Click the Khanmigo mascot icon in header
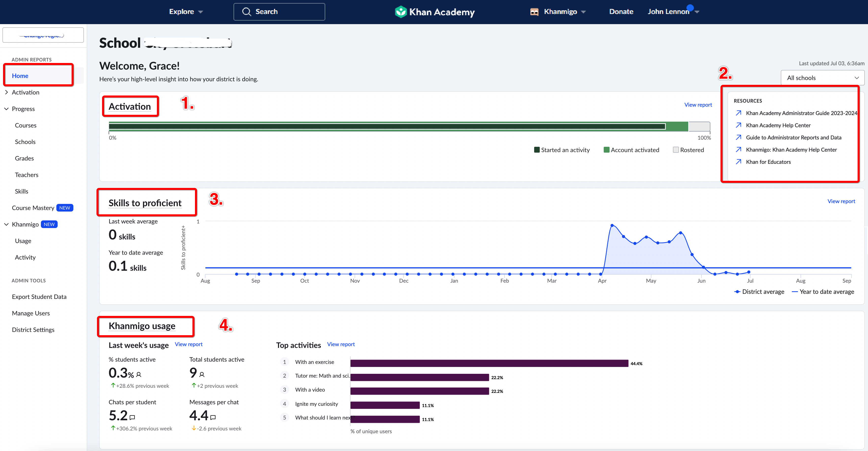Viewport: 868px width, 451px height. (x=534, y=12)
